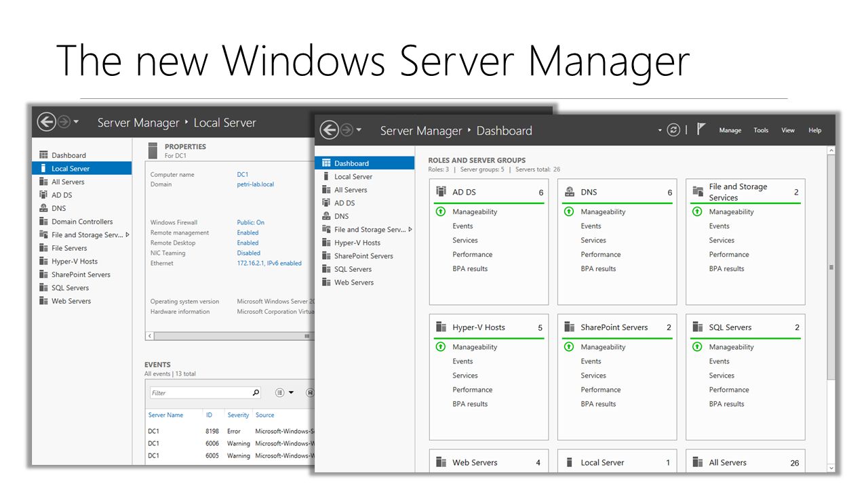Open Services under Hyper-V Hosts tile
This screenshot has width=868, height=488.
pyautogui.click(x=465, y=375)
